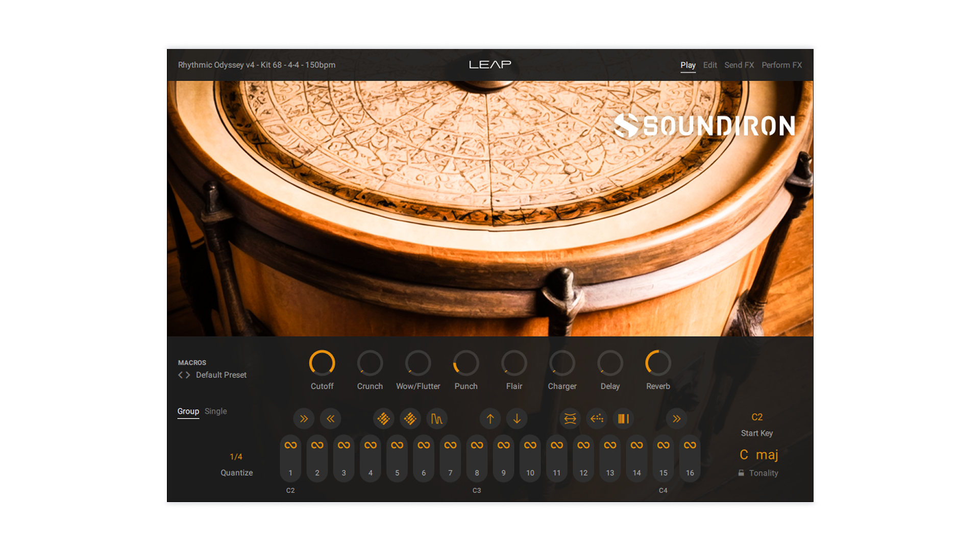980x551 pixels.
Task: Trigger loop pad 15
Action: click(x=663, y=459)
